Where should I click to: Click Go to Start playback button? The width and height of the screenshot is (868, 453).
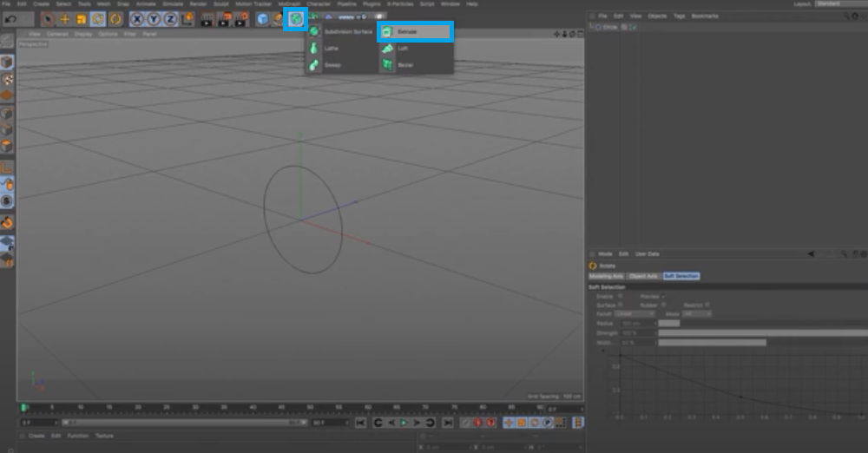coord(360,423)
